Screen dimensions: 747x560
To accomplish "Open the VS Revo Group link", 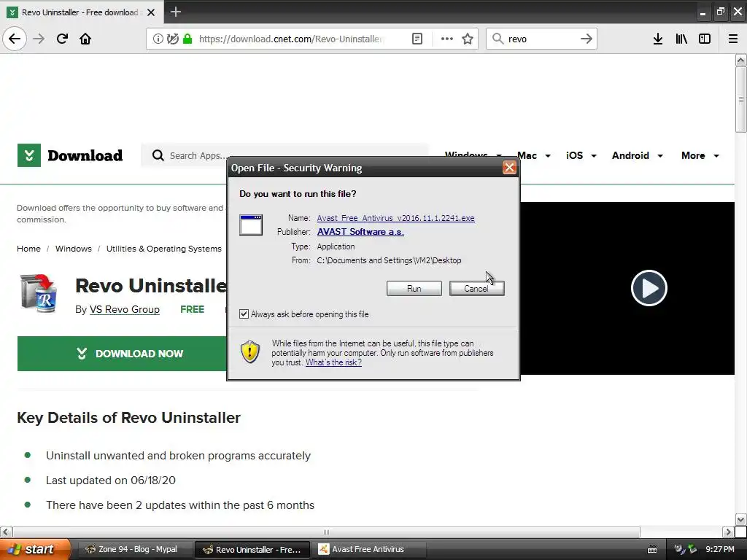I will click(124, 309).
